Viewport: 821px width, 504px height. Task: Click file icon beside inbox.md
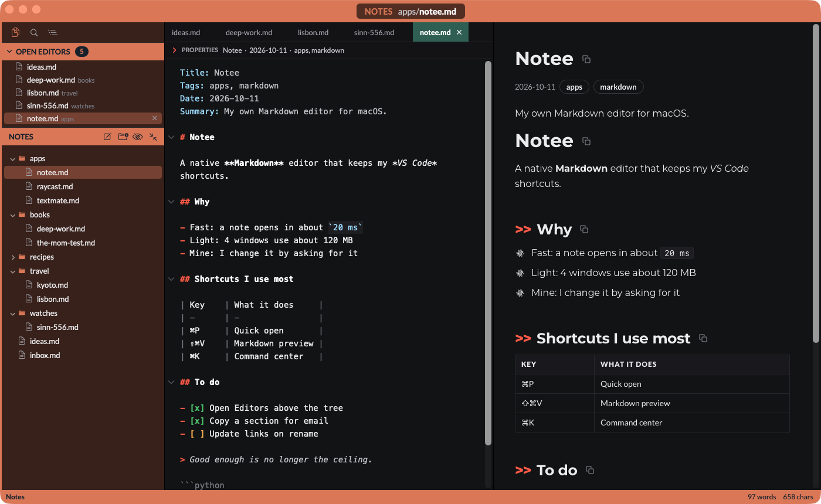point(22,355)
